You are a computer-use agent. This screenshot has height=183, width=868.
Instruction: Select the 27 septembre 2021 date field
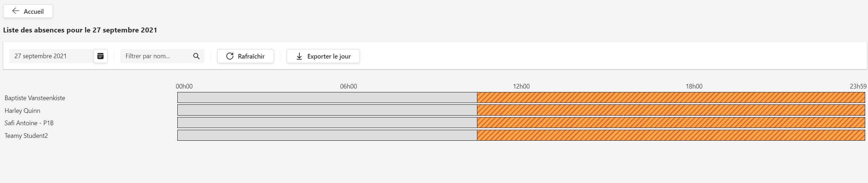pos(51,56)
